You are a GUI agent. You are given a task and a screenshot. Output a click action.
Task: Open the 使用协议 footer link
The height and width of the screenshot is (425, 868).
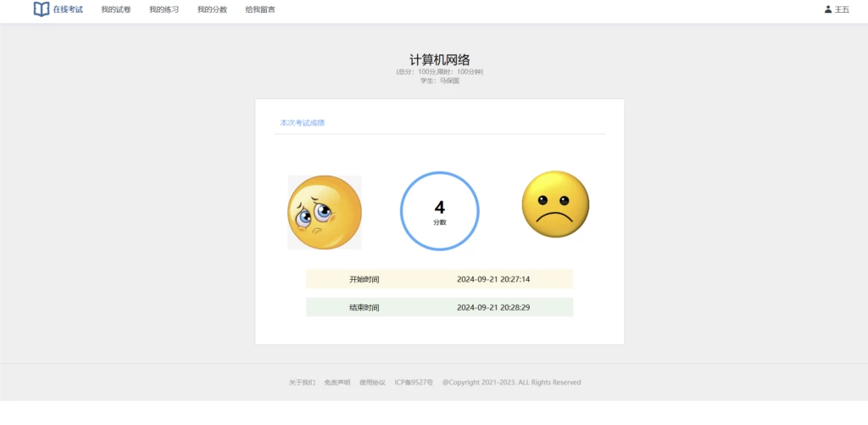coord(372,383)
